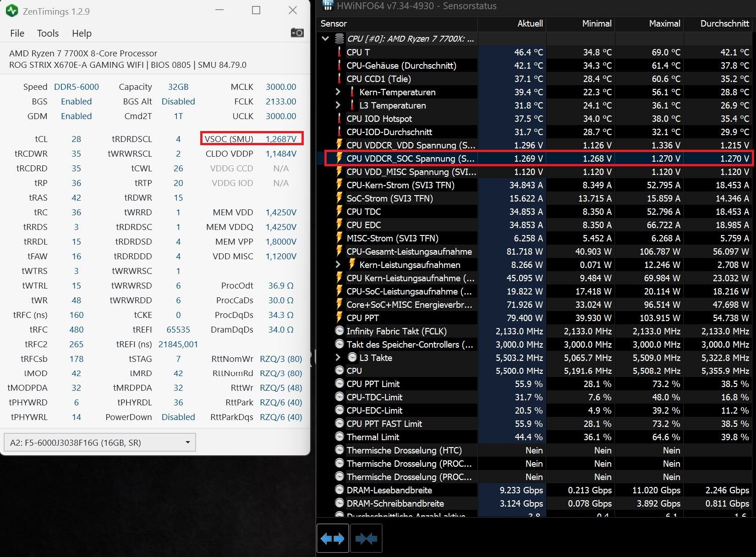Expand the Kern-Leistungsaufnahmen row
Screen dimensions: 756x557
point(338,265)
